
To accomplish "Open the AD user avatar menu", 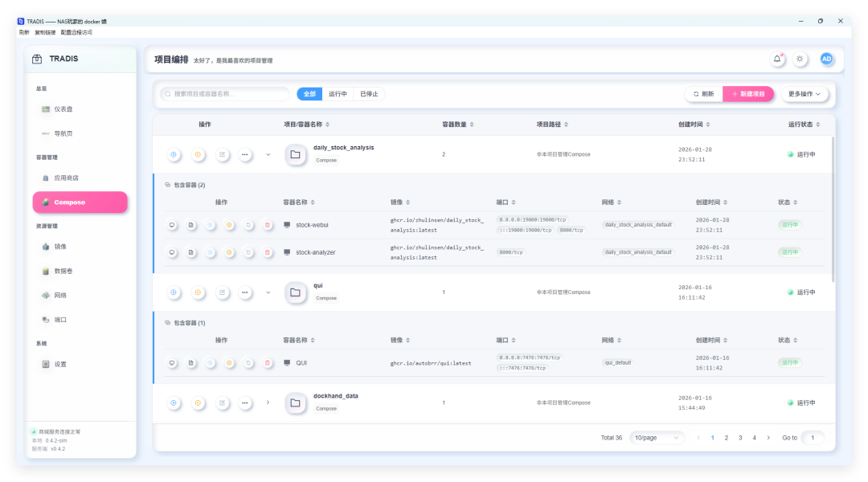I will point(826,59).
